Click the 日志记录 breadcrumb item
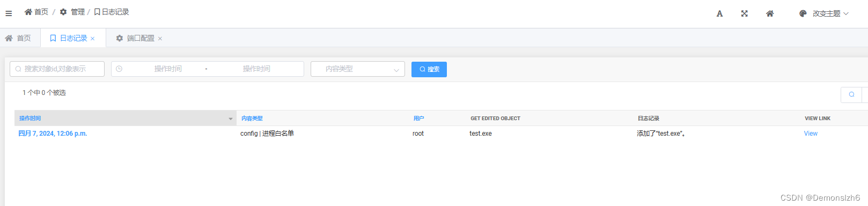Screen dimensions: 868x206 tap(112, 12)
